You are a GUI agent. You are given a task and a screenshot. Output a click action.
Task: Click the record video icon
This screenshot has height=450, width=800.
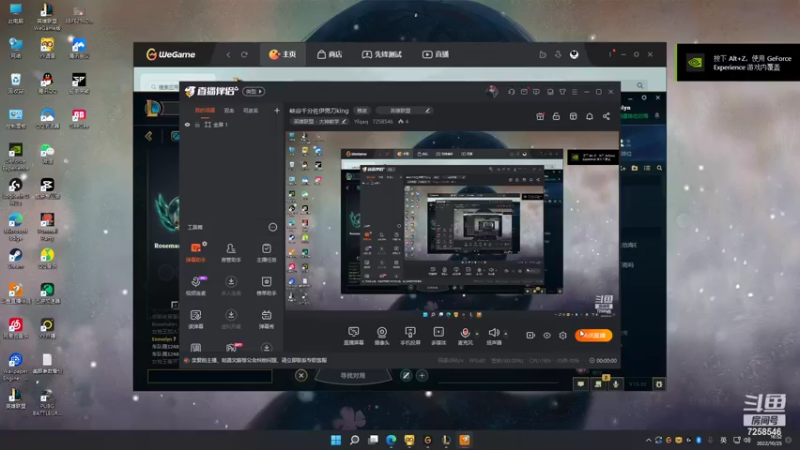(531, 335)
